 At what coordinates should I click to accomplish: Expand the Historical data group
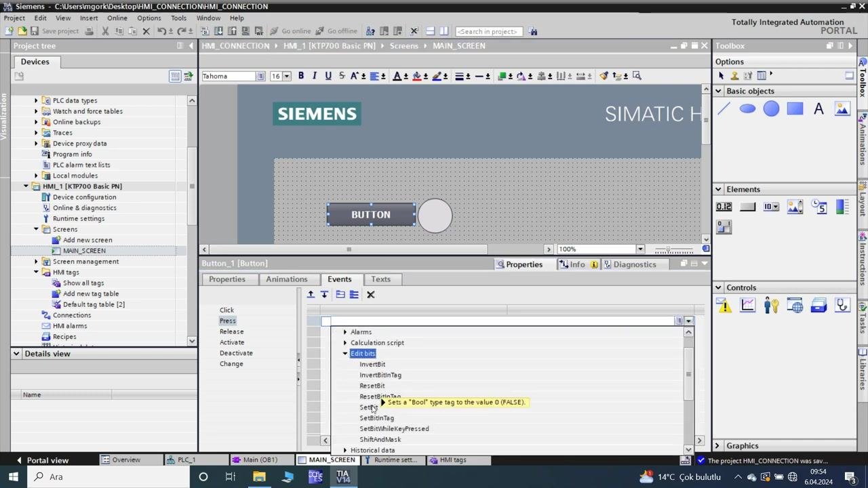coord(344,451)
